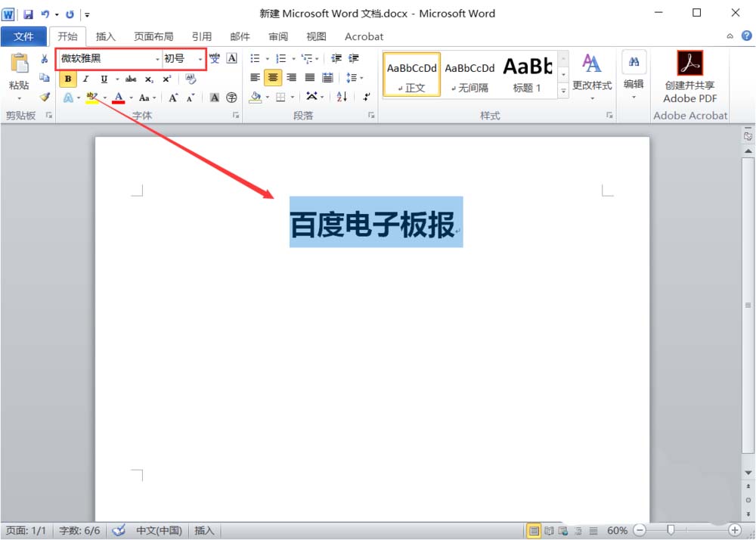This screenshot has width=756, height=540.
Task: Align text left
Action: 255,78
